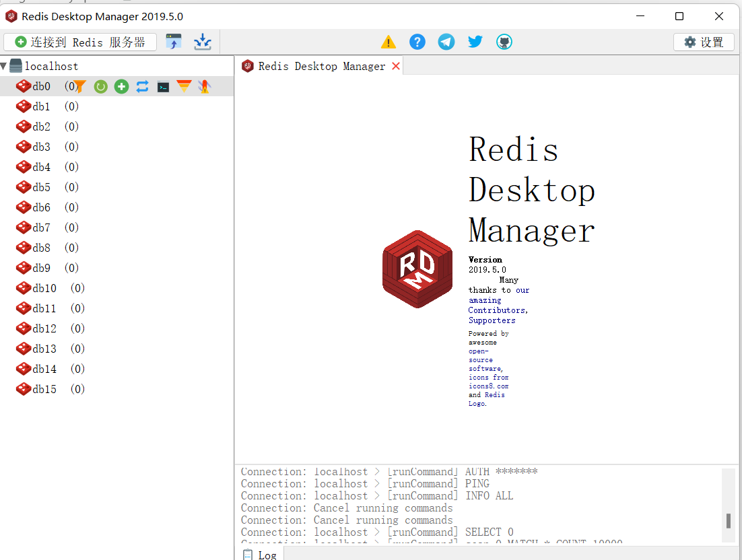This screenshot has height=560, width=742.
Task: Click the blue live-update arrows icon on db0
Action: pyautogui.click(x=143, y=87)
